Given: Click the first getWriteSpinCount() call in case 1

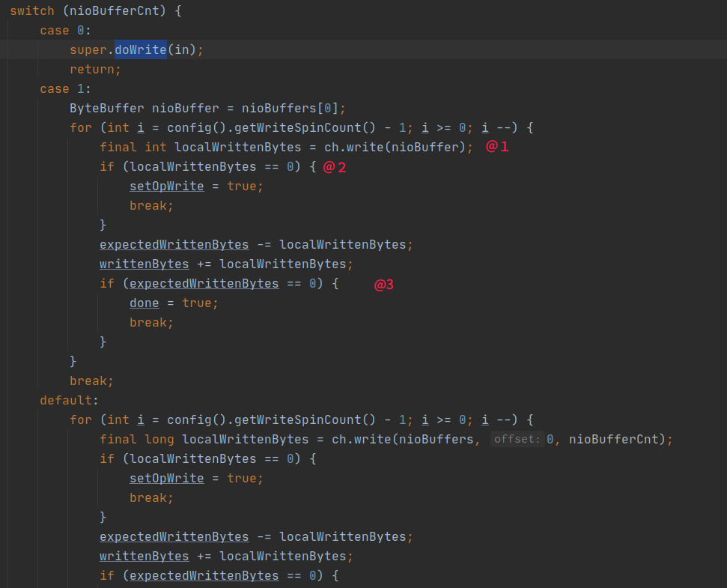Looking at the screenshot, I should coord(305,127).
